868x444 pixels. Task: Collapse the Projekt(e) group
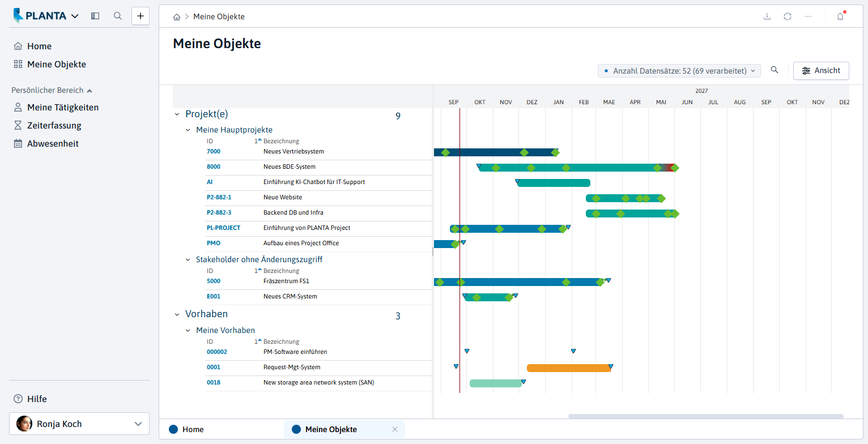pos(177,114)
